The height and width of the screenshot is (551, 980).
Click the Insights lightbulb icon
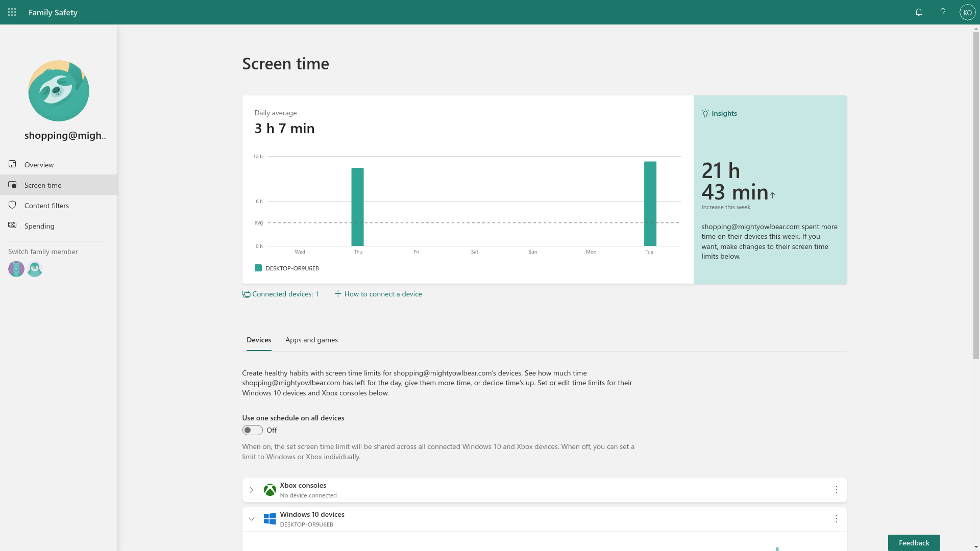(x=705, y=113)
